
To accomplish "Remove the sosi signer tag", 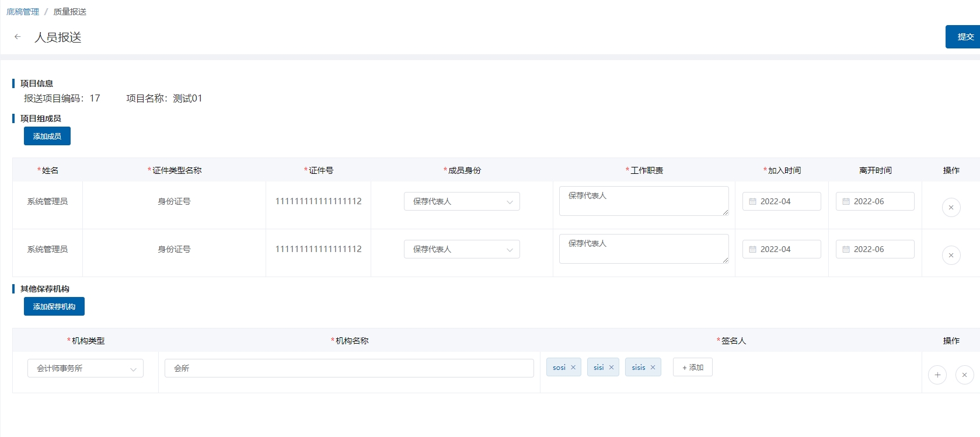I will [x=573, y=368].
